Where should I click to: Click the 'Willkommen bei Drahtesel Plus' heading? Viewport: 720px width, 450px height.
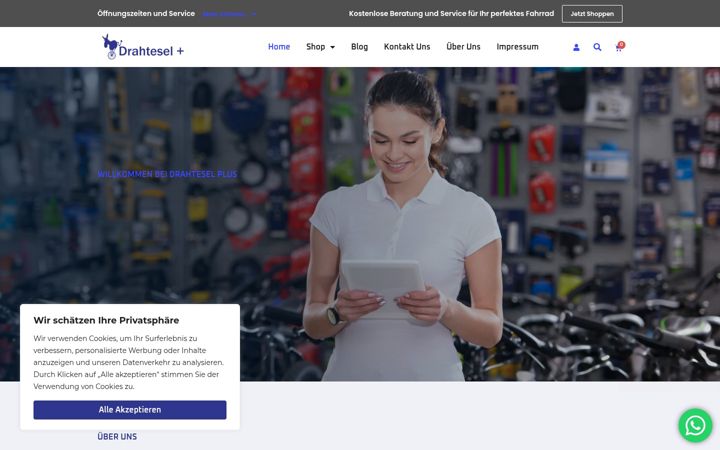pos(167,174)
